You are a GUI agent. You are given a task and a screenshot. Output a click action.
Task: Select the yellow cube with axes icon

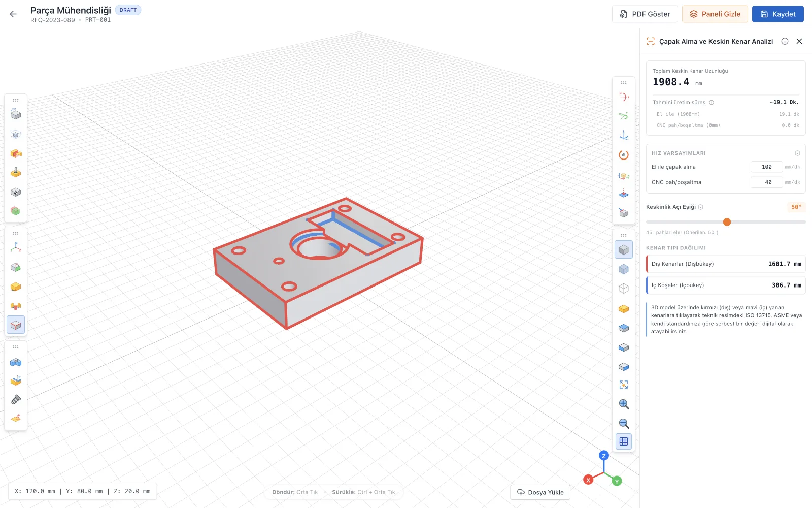tap(624, 176)
